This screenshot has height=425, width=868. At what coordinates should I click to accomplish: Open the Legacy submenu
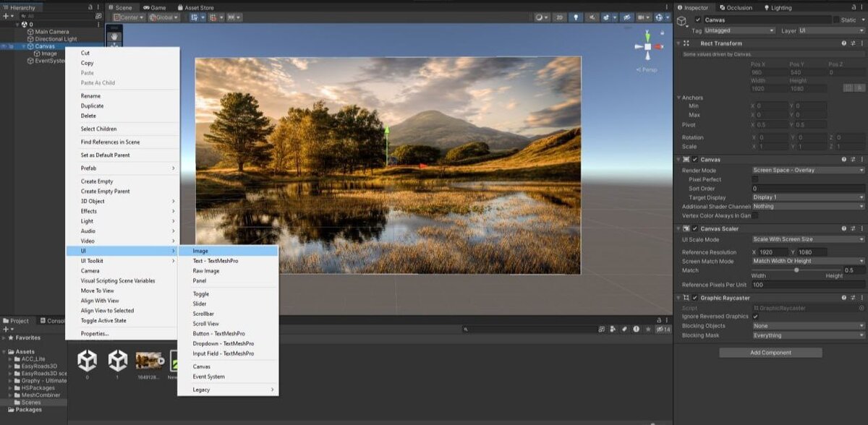(228, 390)
